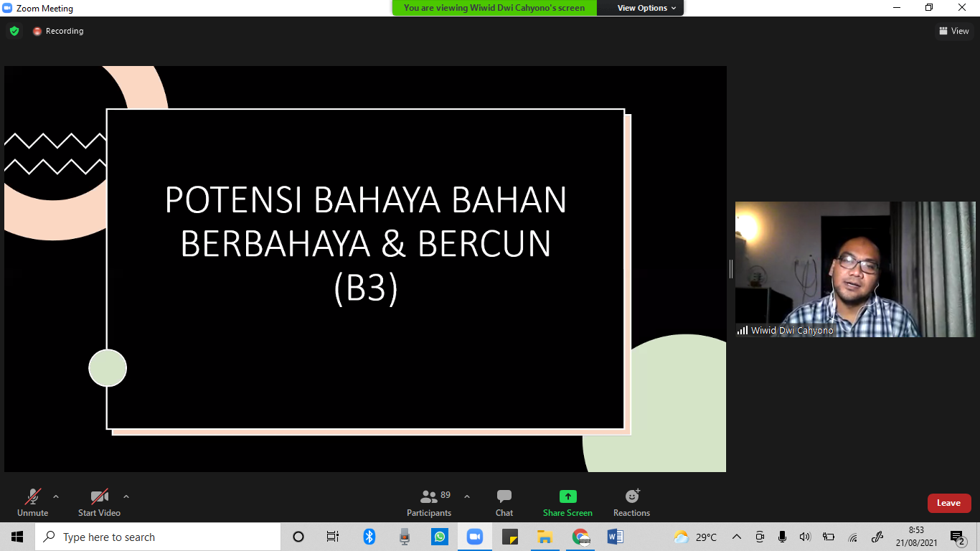Click the green encryption shield icon
This screenshot has width=980, height=551.
[x=14, y=31]
